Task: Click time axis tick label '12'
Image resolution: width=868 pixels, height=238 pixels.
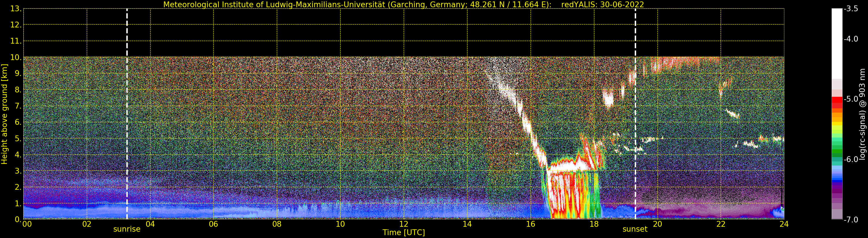Action: [404, 224]
